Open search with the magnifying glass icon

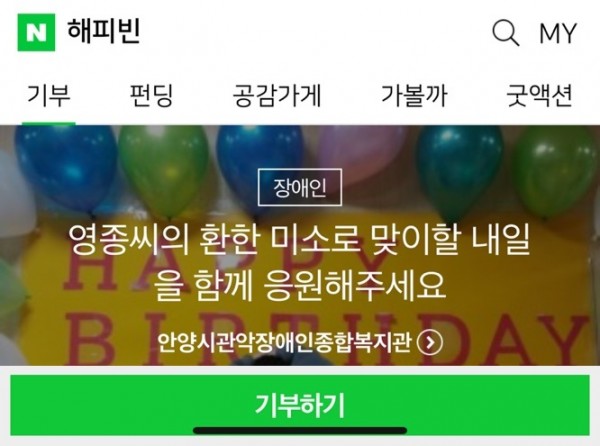point(505,33)
